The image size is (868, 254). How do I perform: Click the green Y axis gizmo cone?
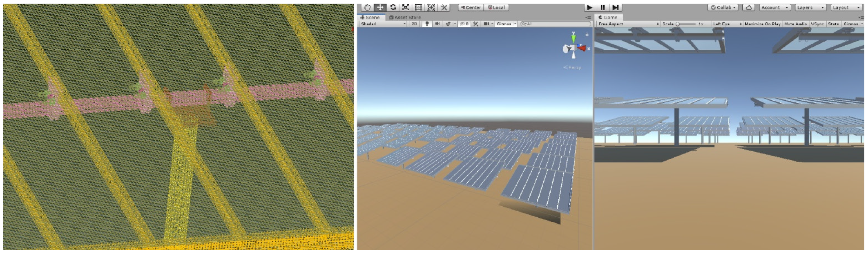pos(573,38)
